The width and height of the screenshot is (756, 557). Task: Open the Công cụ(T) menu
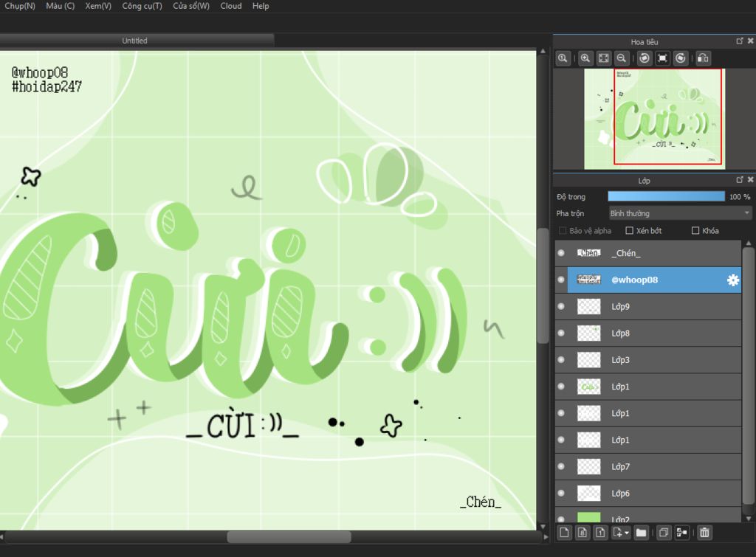click(142, 6)
